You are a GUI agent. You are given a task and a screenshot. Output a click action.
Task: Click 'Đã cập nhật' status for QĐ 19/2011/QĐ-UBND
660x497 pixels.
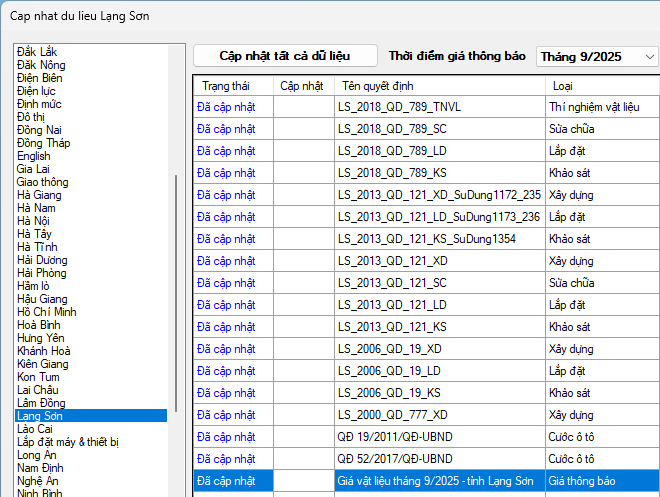pyautogui.click(x=226, y=437)
